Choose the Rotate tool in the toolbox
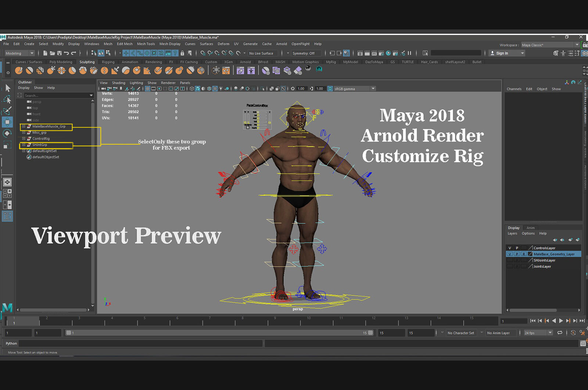588x390 pixels. click(x=7, y=133)
